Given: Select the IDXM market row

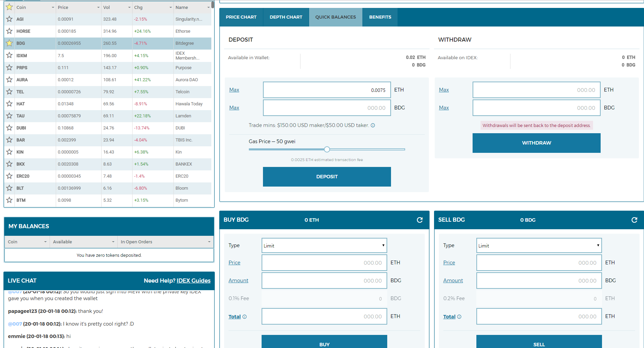Looking at the screenshot, I should [x=108, y=55].
